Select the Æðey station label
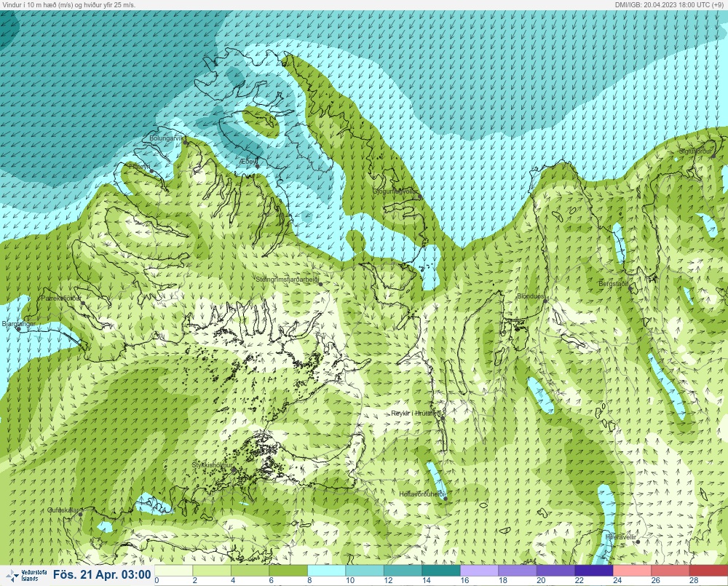The width and height of the screenshot is (728, 586). point(248,161)
